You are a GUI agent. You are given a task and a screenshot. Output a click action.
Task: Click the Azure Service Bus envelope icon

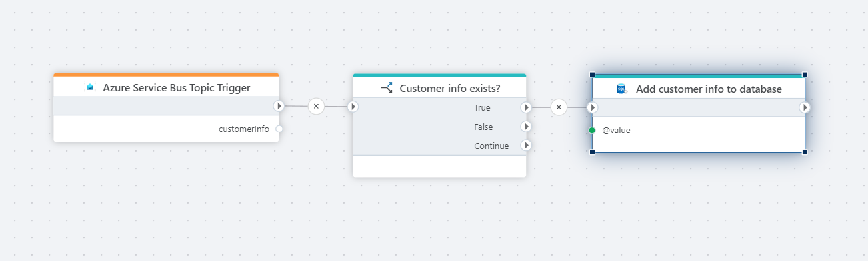coord(91,87)
